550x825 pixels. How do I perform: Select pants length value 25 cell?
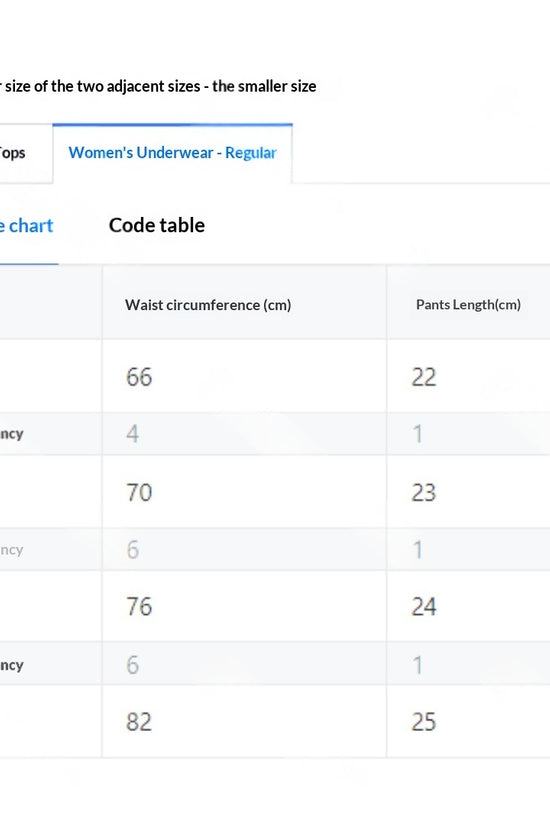tap(468, 721)
